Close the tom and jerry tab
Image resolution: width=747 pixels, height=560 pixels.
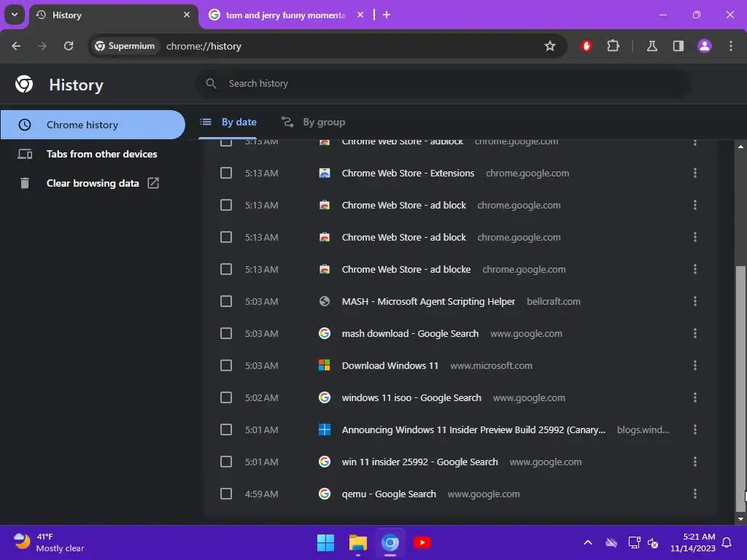click(360, 15)
